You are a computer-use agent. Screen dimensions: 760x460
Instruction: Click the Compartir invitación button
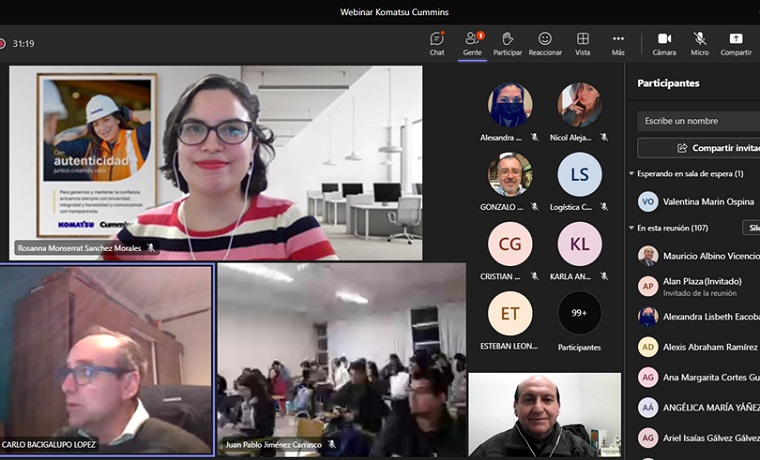pyautogui.click(x=698, y=148)
